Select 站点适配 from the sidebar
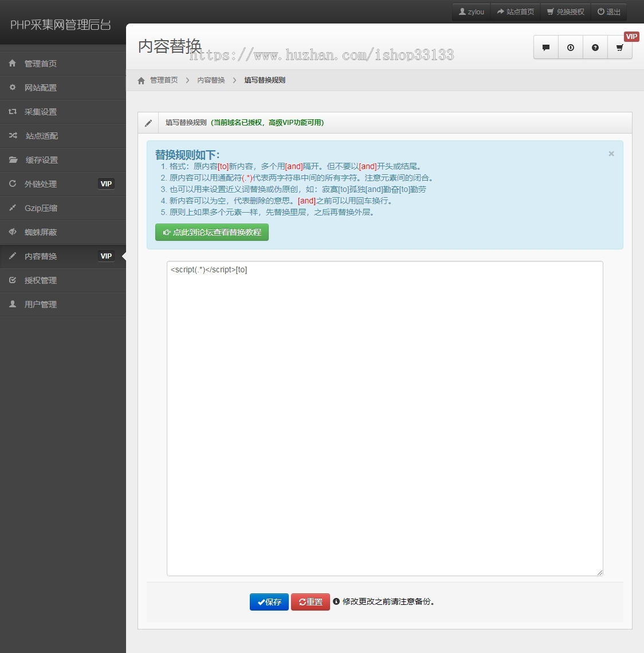644x653 pixels. click(x=42, y=136)
